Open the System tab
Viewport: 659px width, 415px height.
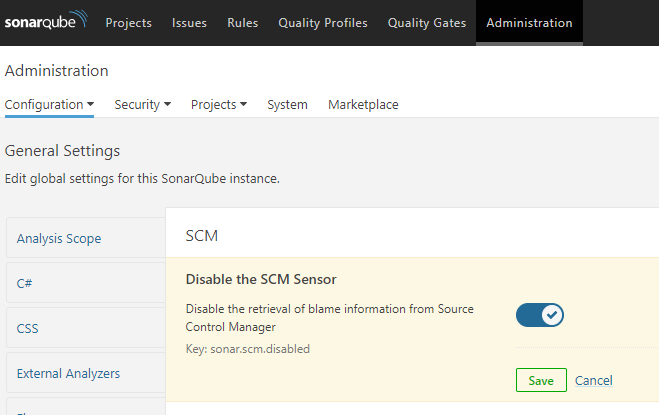tap(287, 104)
